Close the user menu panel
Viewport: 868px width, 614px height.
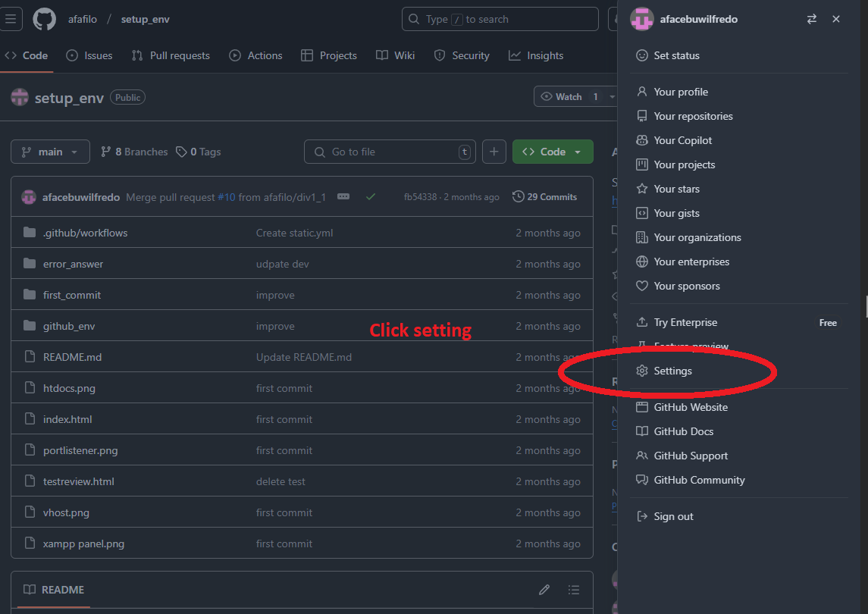click(x=836, y=19)
